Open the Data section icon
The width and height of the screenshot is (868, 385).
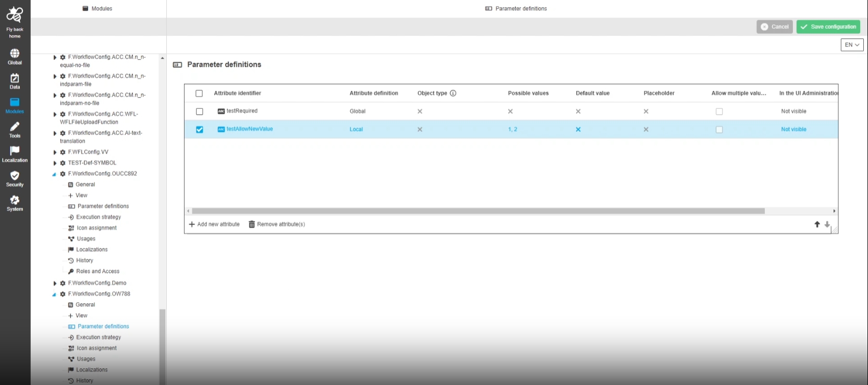15,79
